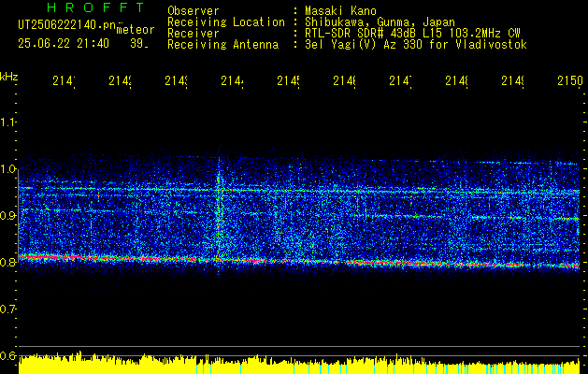Click the red carrier line near 0.8 kHz

click(299, 262)
